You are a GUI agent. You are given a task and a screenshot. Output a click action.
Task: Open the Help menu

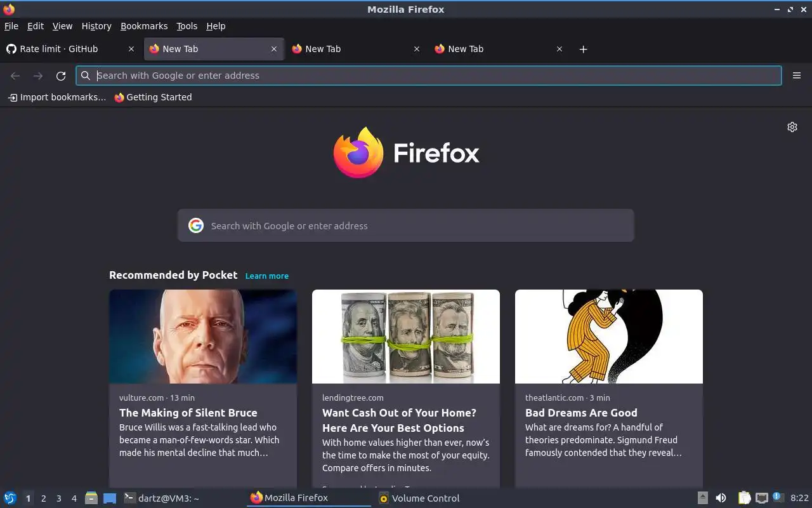216,26
